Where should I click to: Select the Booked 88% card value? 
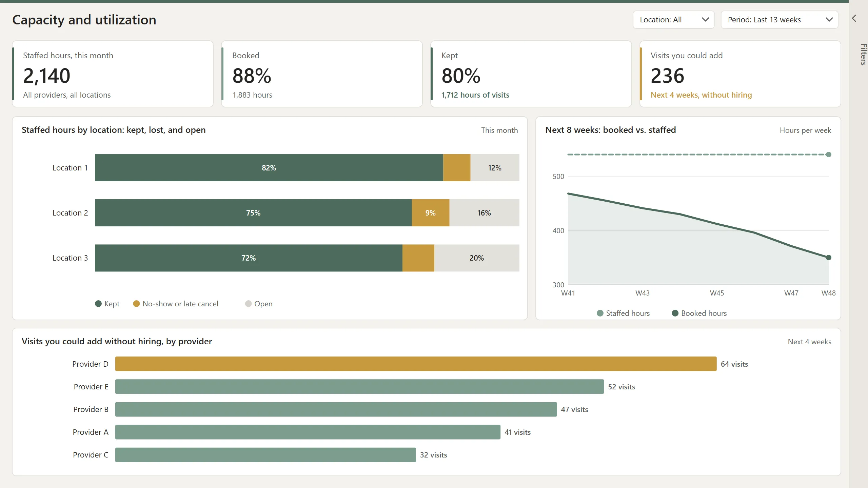252,76
